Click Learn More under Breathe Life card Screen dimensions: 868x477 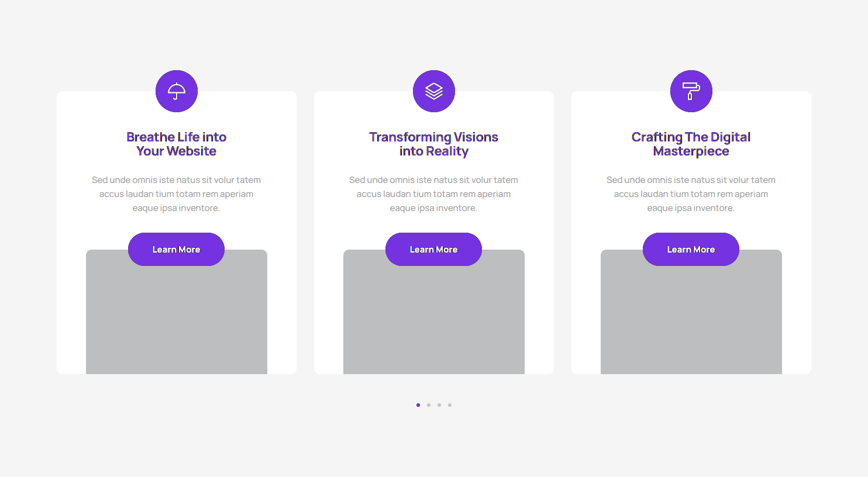[x=177, y=250]
